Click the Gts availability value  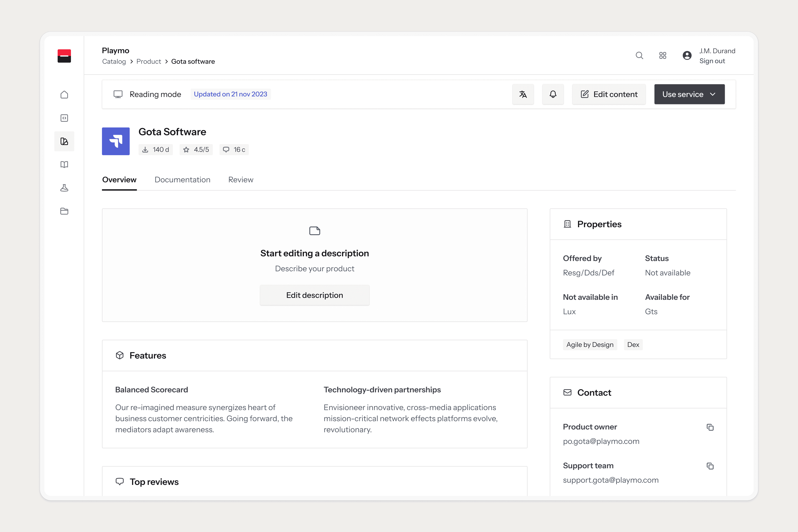[x=651, y=311]
